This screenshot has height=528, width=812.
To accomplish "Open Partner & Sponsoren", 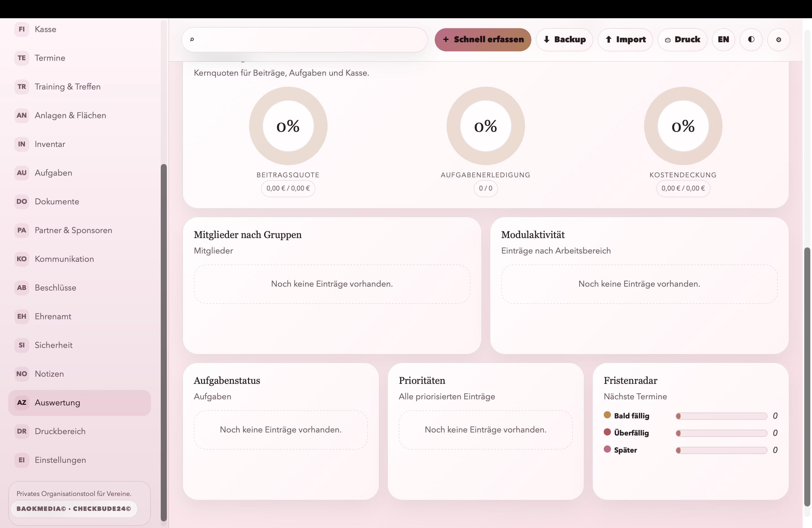I will tap(80, 230).
